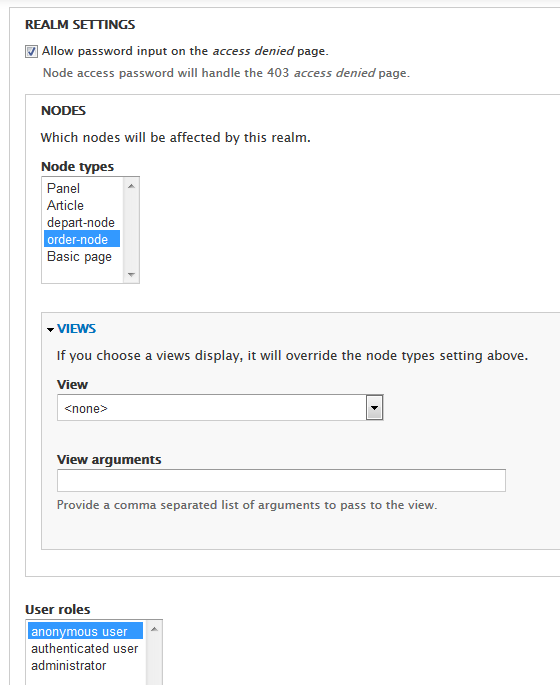Select authenticated user in User roles

point(85,648)
